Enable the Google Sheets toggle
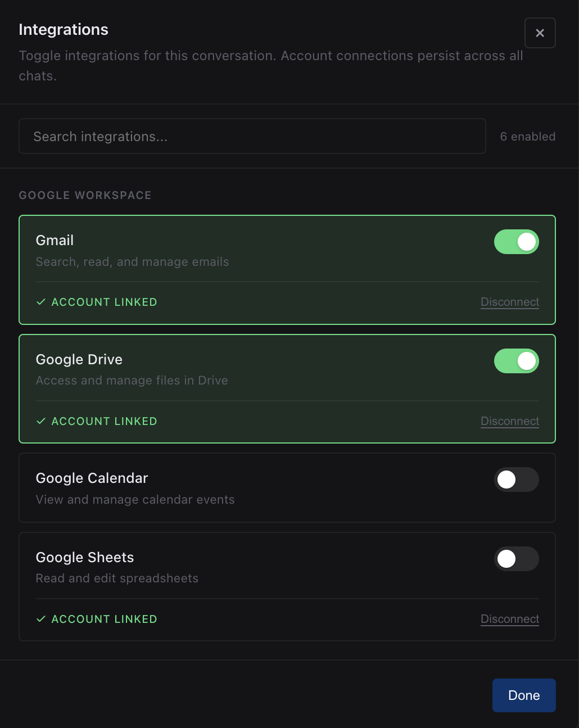This screenshot has height=728, width=579. pyautogui.click(x=516, y=559)
